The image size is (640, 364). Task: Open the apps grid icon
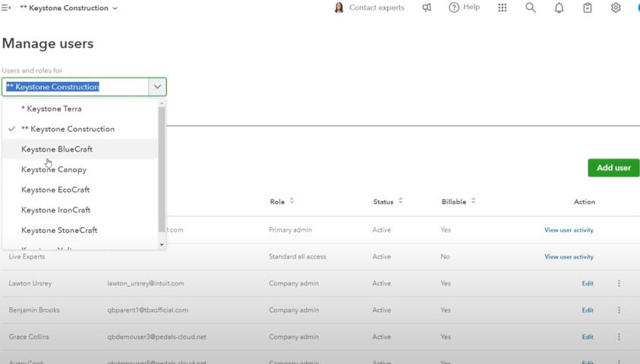click(x=502, y=8)
